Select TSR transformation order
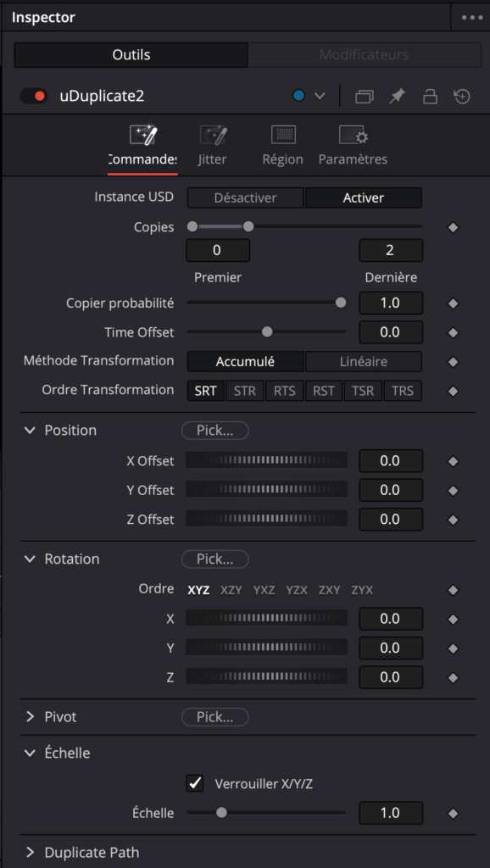490x868 pixels. point(363,391)
